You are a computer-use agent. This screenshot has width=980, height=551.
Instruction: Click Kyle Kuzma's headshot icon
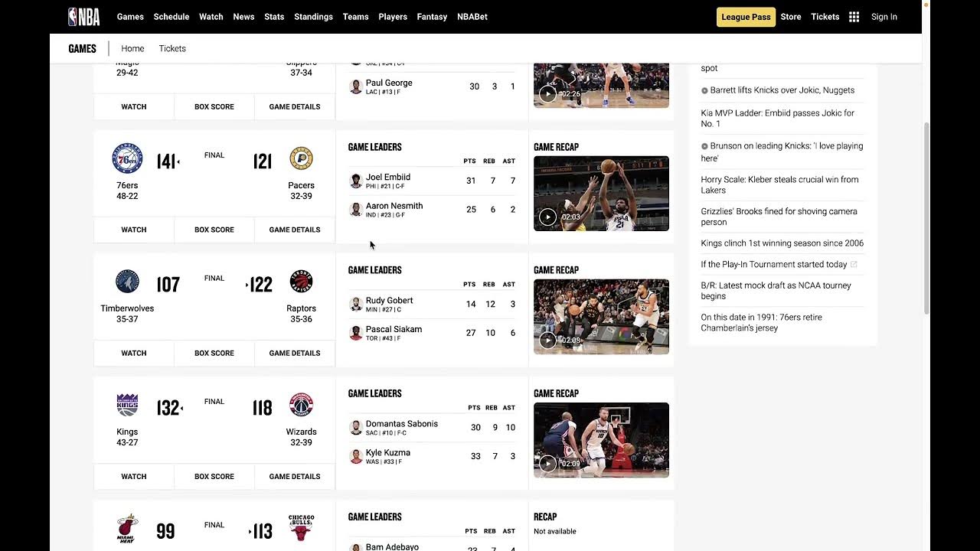tap(355, 456)
